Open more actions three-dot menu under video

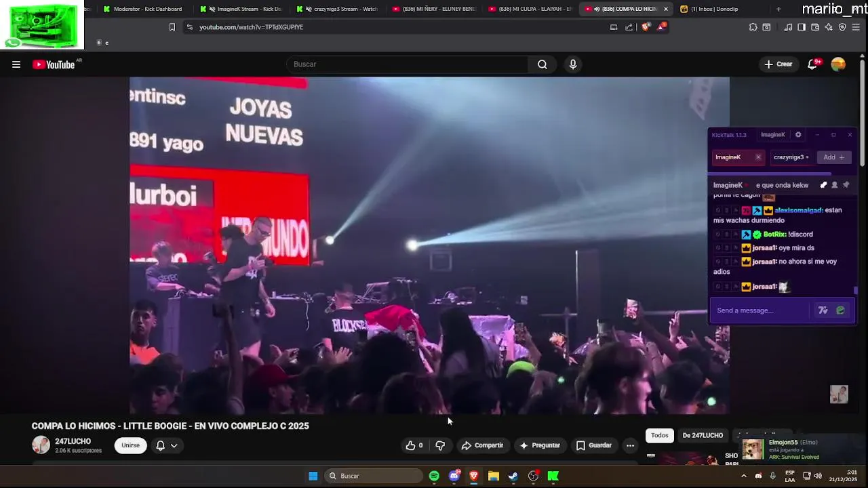tap(630, 445)
